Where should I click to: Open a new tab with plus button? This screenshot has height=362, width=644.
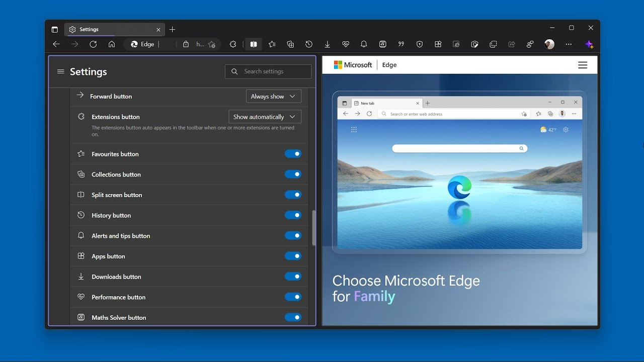click(173, 30)
